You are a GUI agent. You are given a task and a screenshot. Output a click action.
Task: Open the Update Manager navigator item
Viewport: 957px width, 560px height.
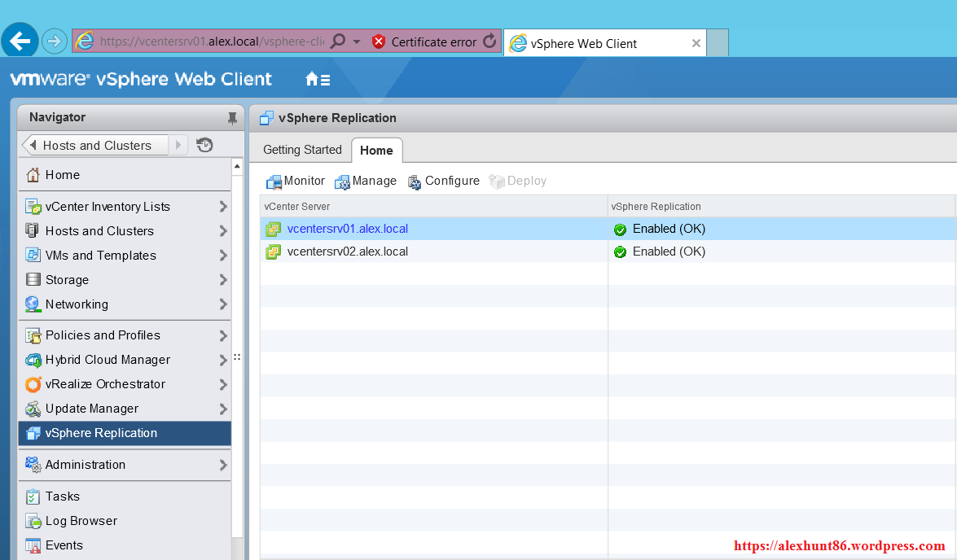click(92, 409)
